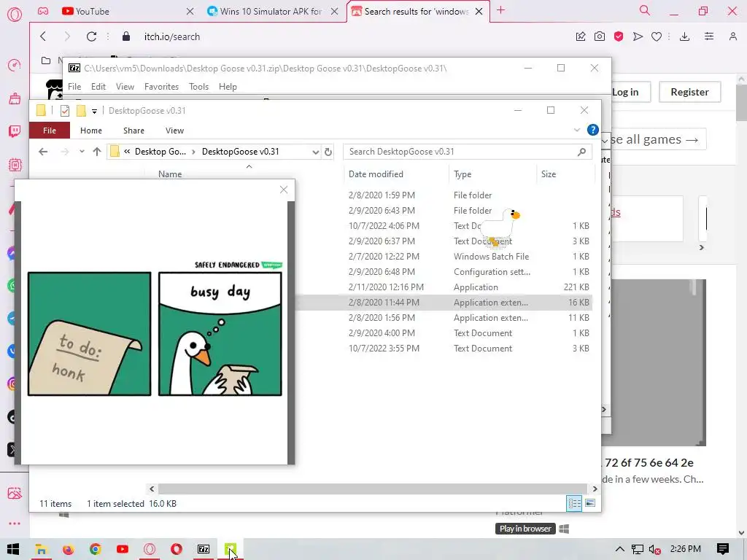Open the Explorer File tab
This screenshot has height=560, width=747.
pos(50,131)
